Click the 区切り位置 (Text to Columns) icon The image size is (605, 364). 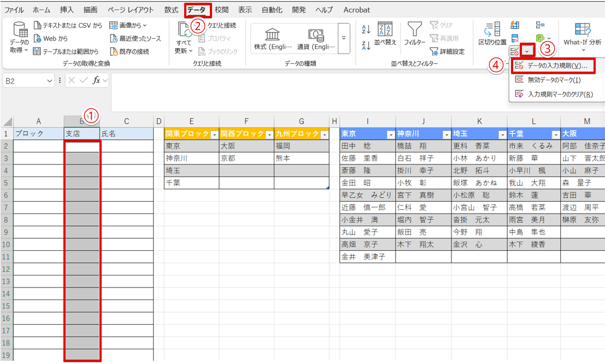pos(491,34)
